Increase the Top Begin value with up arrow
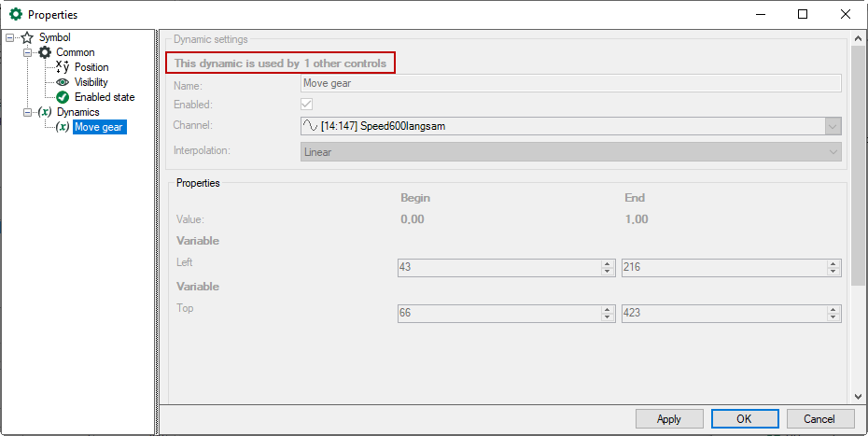Viewport: 868px width, 436px height. click(x=608, y=310)
